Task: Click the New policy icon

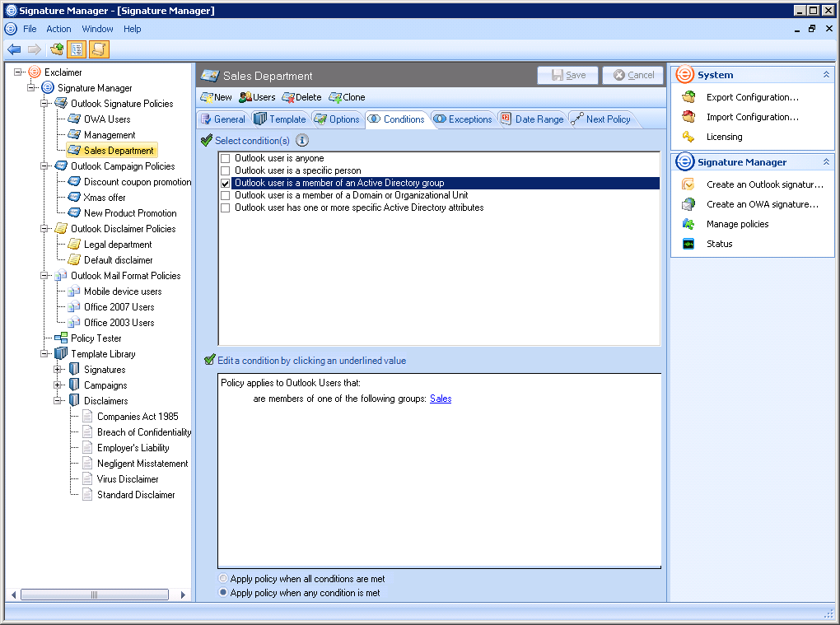Action: [206, 97]
